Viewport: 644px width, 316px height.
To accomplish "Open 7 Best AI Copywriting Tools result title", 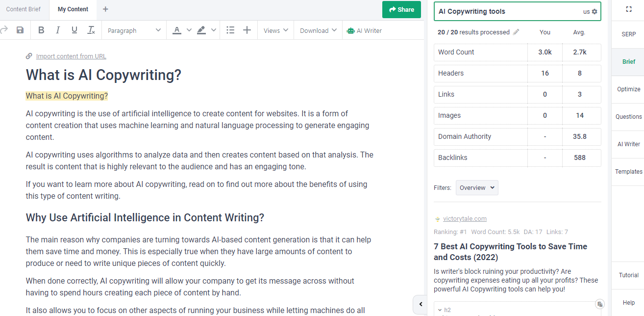I will 510,252.
